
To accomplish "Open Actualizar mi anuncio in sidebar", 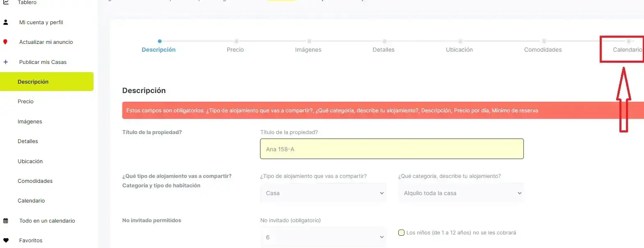I will [46, 42].
